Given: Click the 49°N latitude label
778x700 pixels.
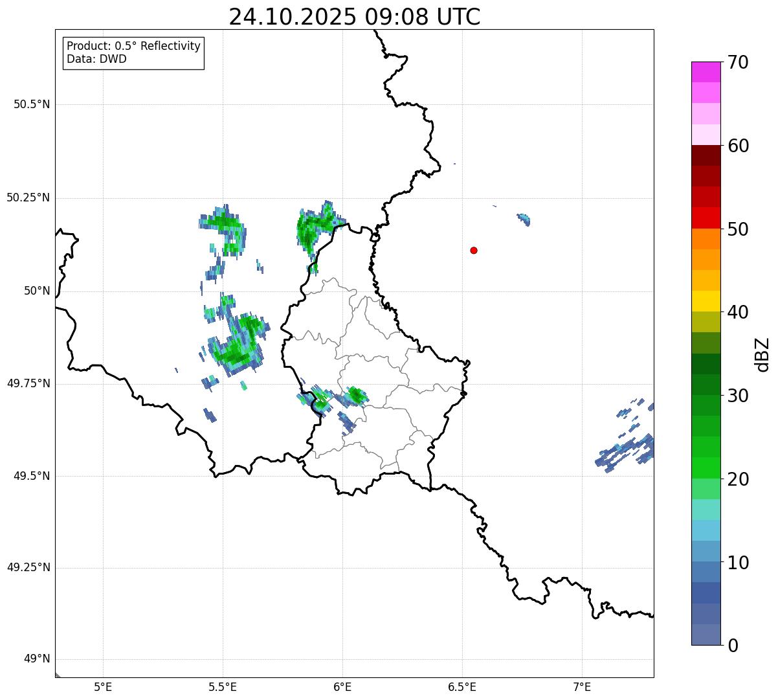Looking at the screenshot, I should 37,659.
